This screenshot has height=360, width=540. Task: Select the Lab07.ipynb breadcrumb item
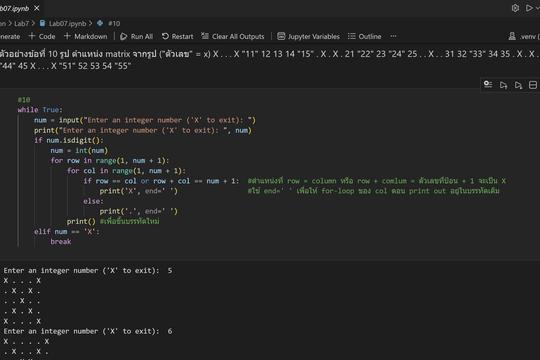click(x=68, y=23)
